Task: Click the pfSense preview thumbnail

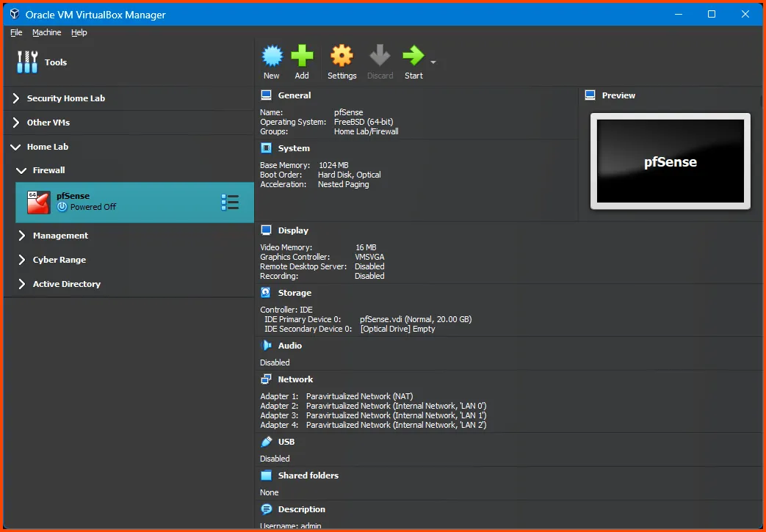Action: tap(671, 161)
